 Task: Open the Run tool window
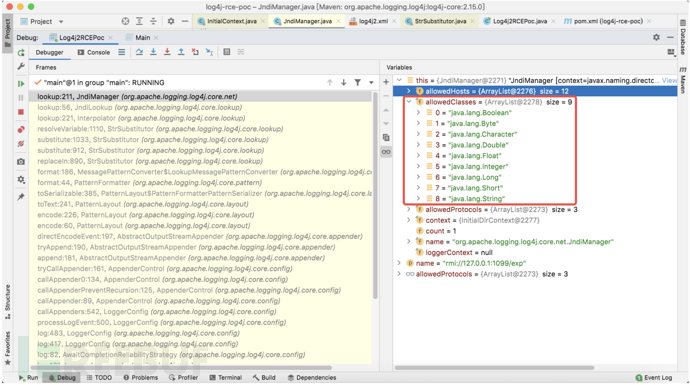28,378
